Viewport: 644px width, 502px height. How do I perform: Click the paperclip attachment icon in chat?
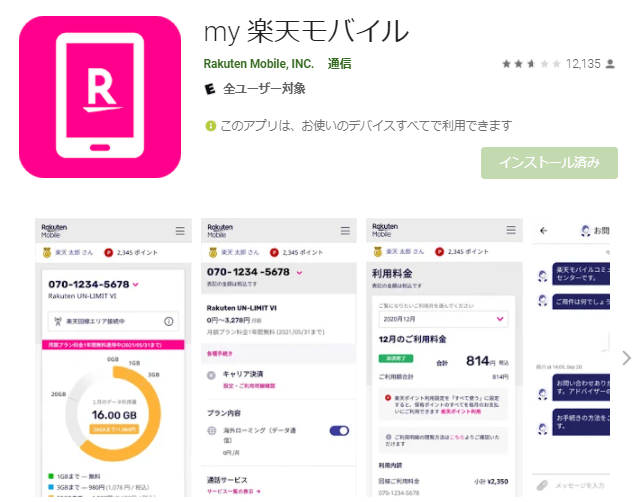[x=542, y=486]
